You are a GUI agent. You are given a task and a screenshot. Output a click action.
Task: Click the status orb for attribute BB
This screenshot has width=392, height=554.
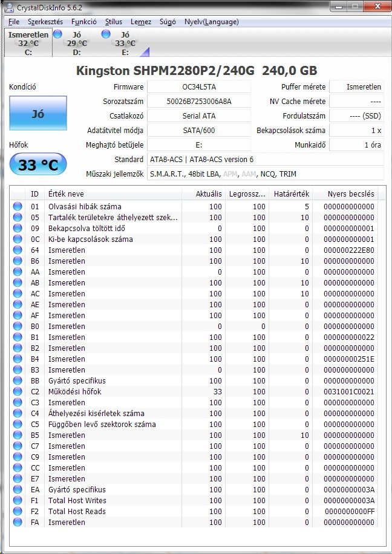(x=18, y=380)
